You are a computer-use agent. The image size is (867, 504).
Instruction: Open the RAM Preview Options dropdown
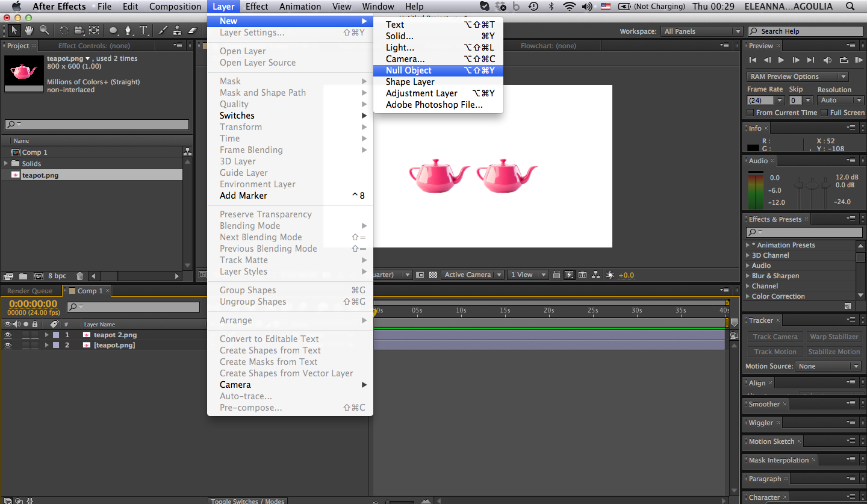tap(798, 76)
